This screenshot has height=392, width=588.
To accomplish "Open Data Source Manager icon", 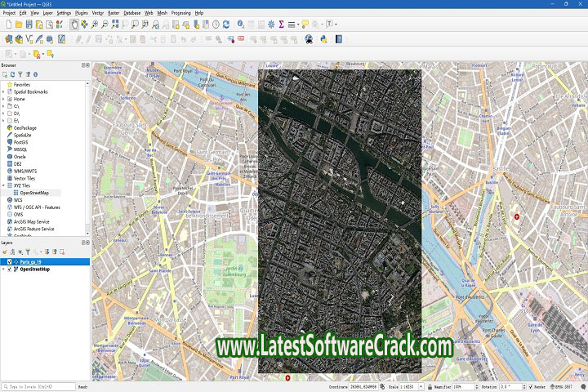I will (x=8, y=39).
